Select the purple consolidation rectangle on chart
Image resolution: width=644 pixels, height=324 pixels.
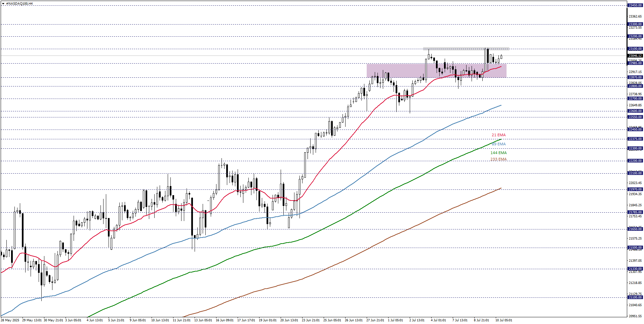[x=436, y=71]
